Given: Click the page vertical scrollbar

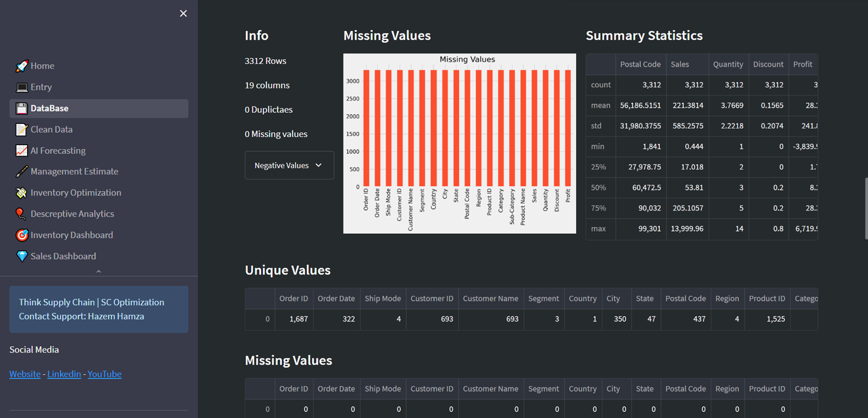Looking at the screenshot, I should pos(865,209).
